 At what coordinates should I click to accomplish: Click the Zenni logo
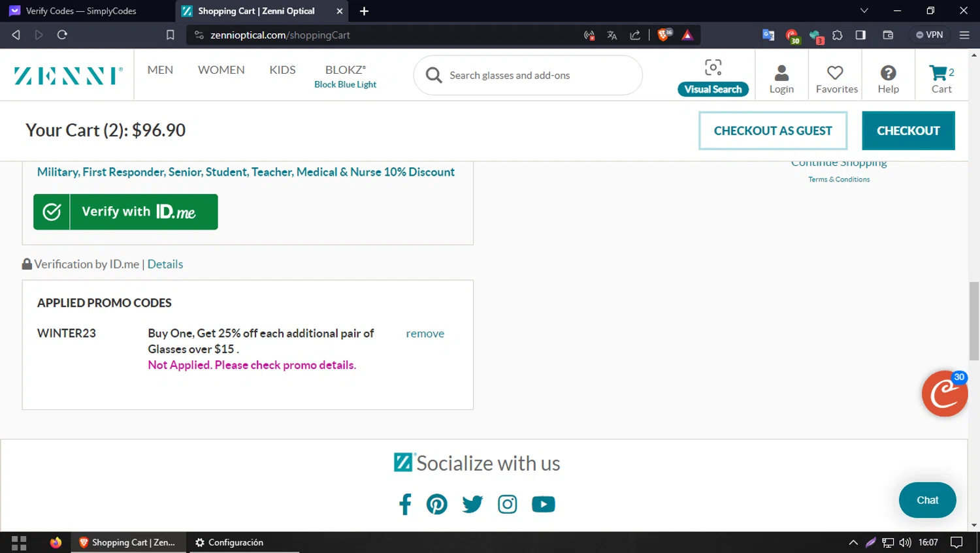tap(68, 76)
